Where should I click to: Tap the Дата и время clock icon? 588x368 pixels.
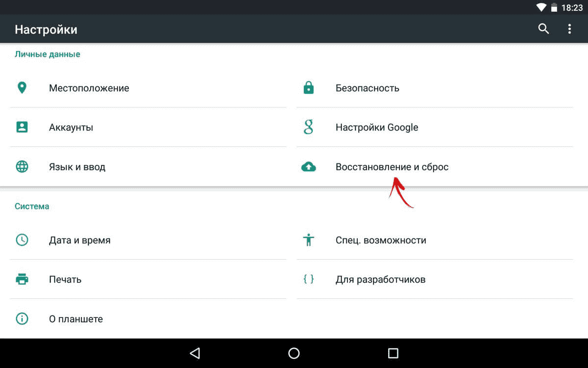tap(22, 240)
